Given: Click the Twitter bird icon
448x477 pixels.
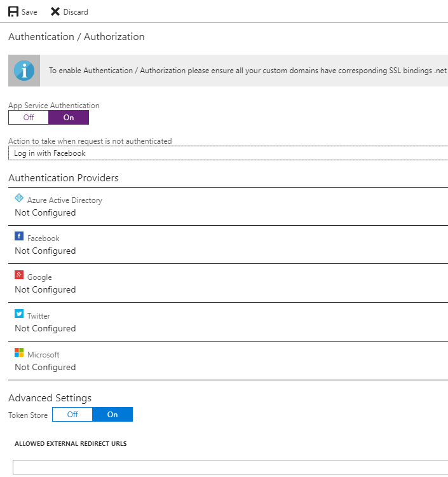Looking at the screenshot, I should (19, 314).
